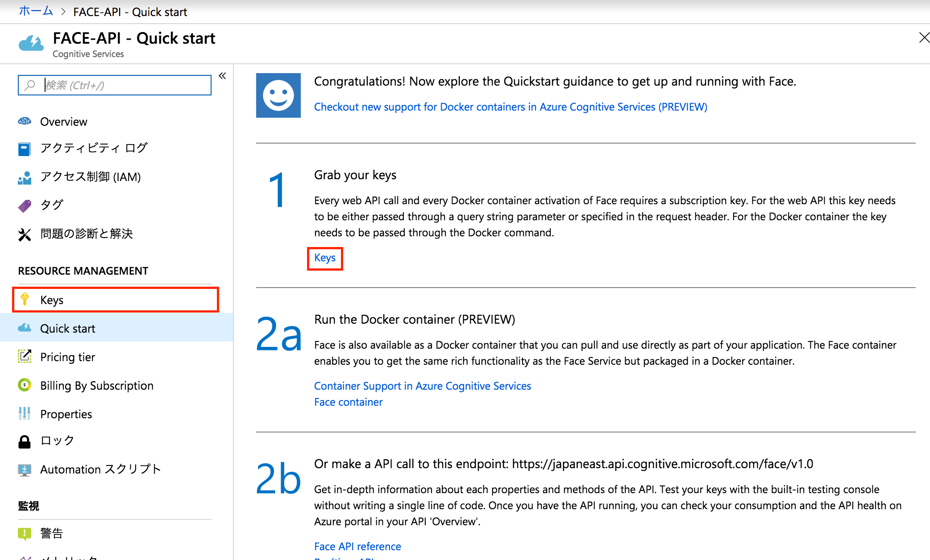Viewport: 930px width, 560px height.
Task: Collapse the sidebar with double chevron
Action: point(222,76)
